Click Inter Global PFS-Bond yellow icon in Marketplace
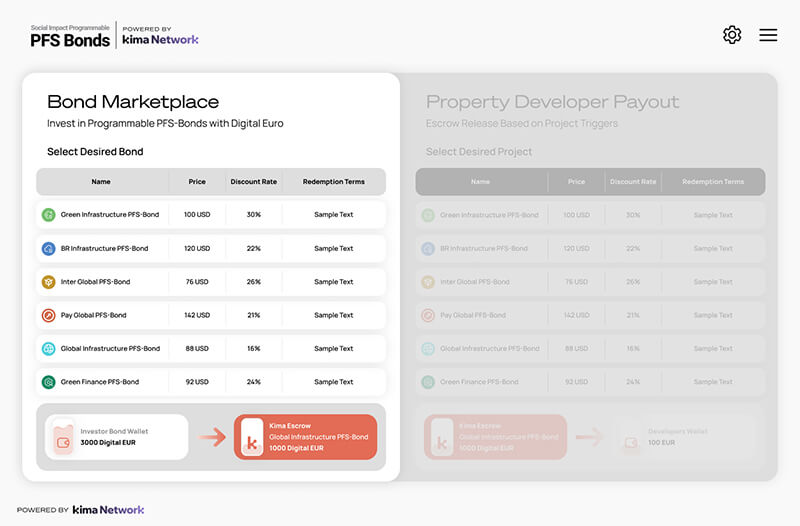The width and height of the screenshot is (800, 526). pyautogui.click(x=48, y=282)
